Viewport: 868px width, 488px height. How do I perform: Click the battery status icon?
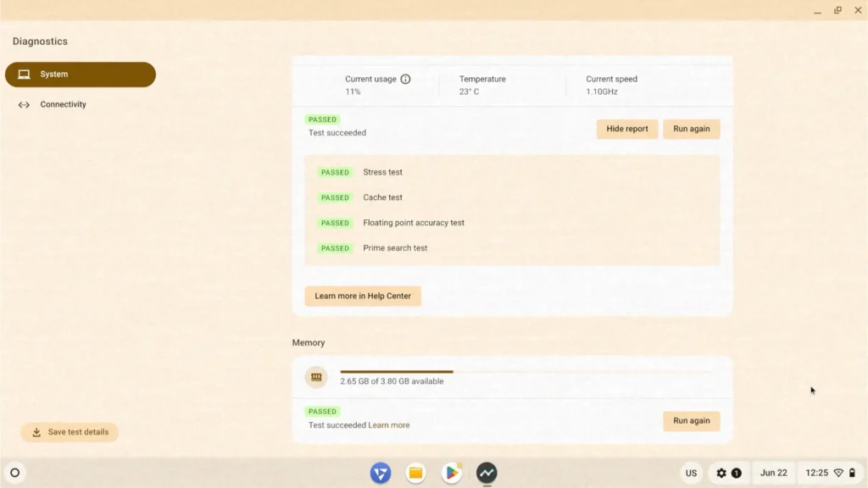[x=853, y=473]
